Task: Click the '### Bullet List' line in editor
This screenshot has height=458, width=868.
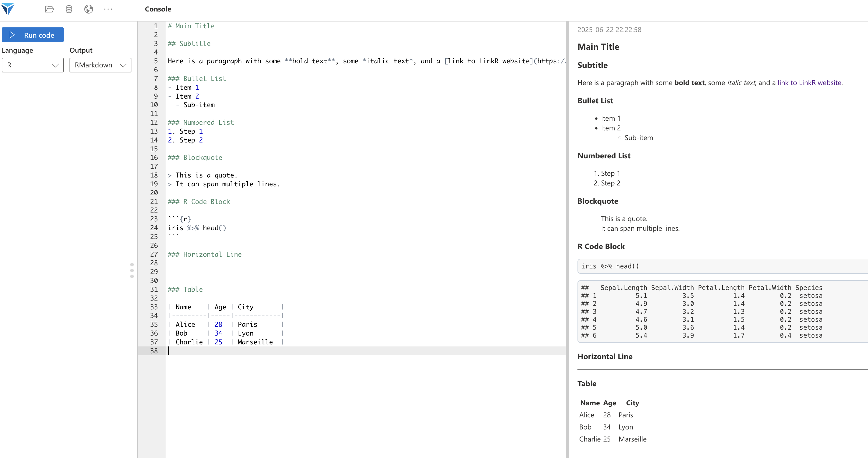Action: 197,78
